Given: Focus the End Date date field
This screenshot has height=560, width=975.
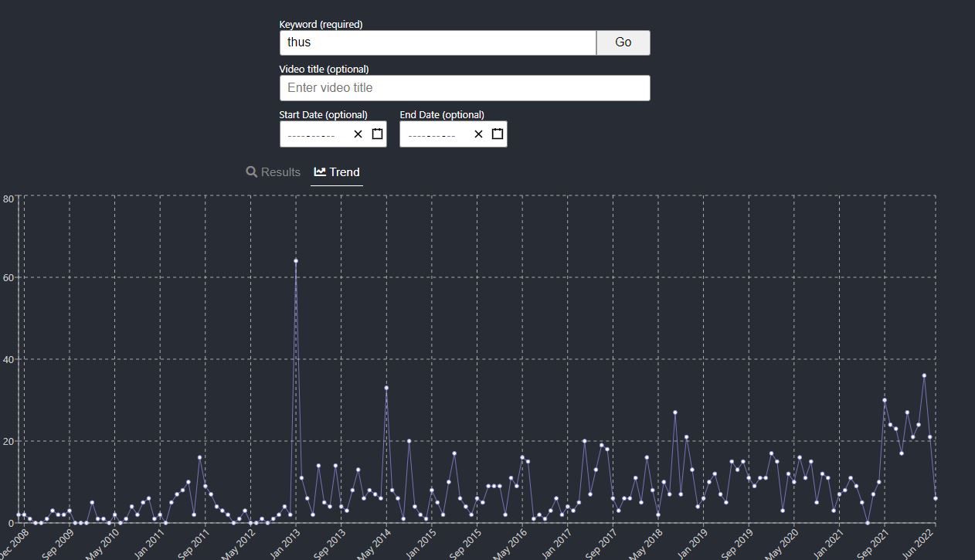Looking at the screenshot, I should (454, 134).
